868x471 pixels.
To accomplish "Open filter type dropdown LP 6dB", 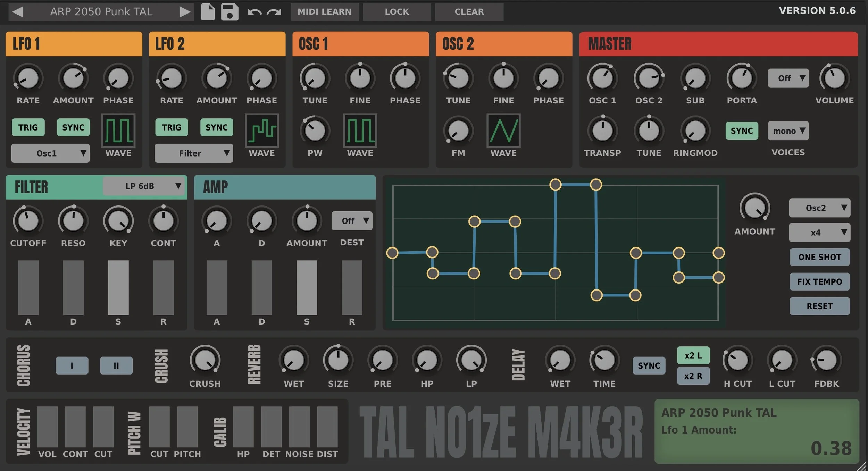I will [x=144, y=186].
